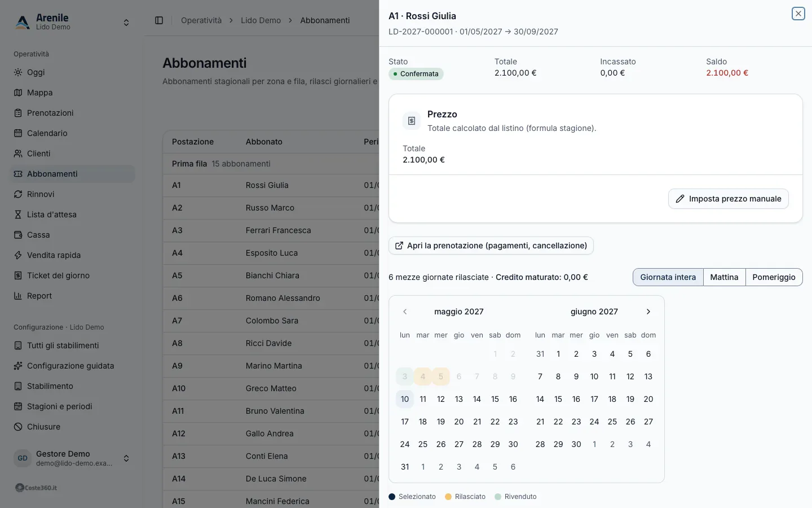Expand the Arenile Lido Demo switcher

72,23
